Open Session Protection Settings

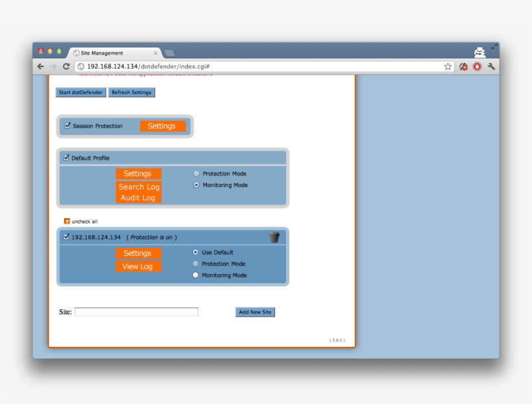[x=163, y=126]
